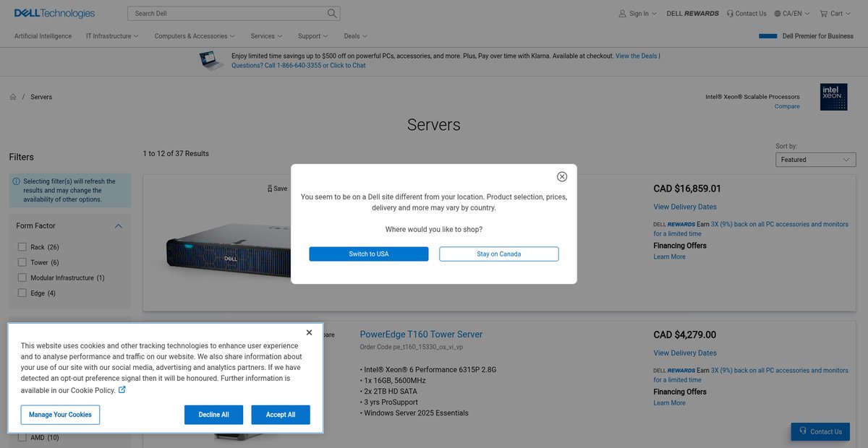Click the Sign In person icon
868x448 pixels.
[622, 13]
